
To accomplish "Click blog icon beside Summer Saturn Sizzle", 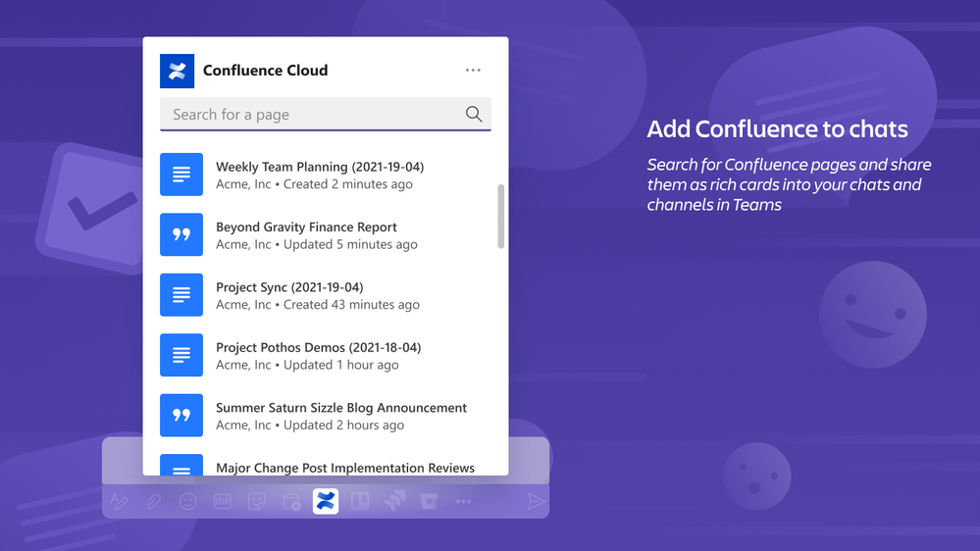I will [181, 415].
